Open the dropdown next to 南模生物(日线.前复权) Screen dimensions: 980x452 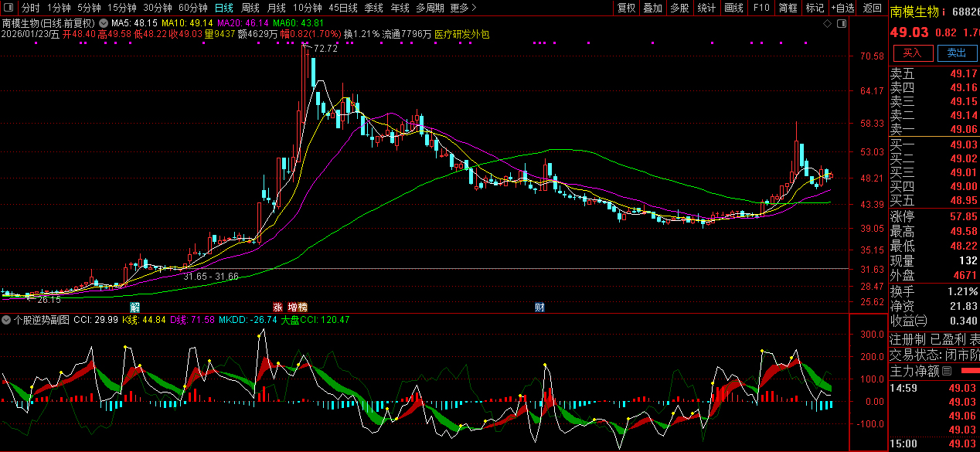tap(103, 24)
